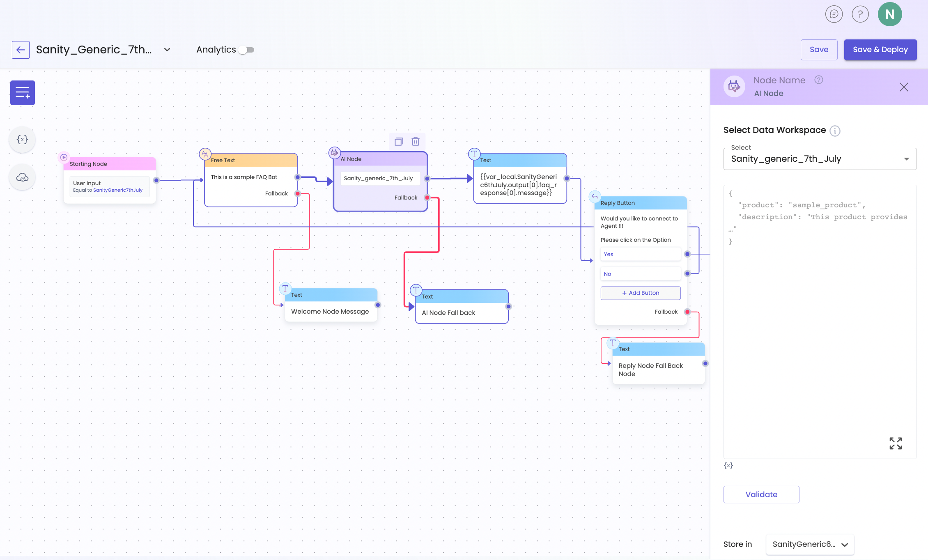Click the add node menu icon
Viewport: 928px width, 560px height.
click(23, 93)
